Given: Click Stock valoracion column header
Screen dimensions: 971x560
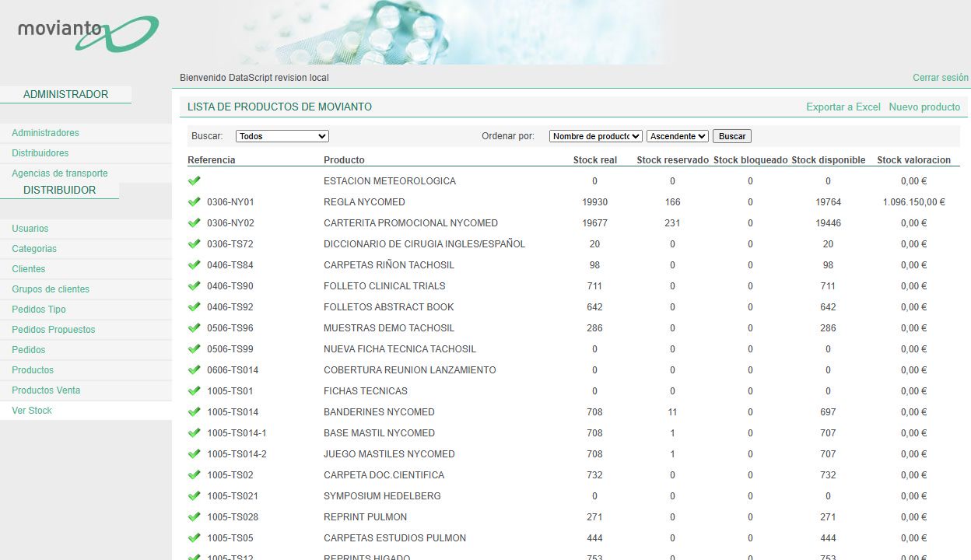Looking at the screenshot, I should 914,160.
